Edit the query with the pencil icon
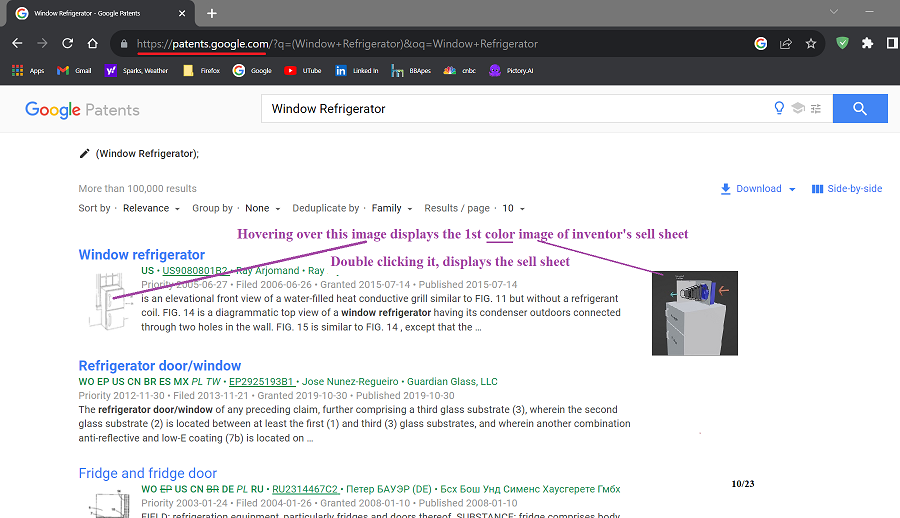 click(84, 153)
